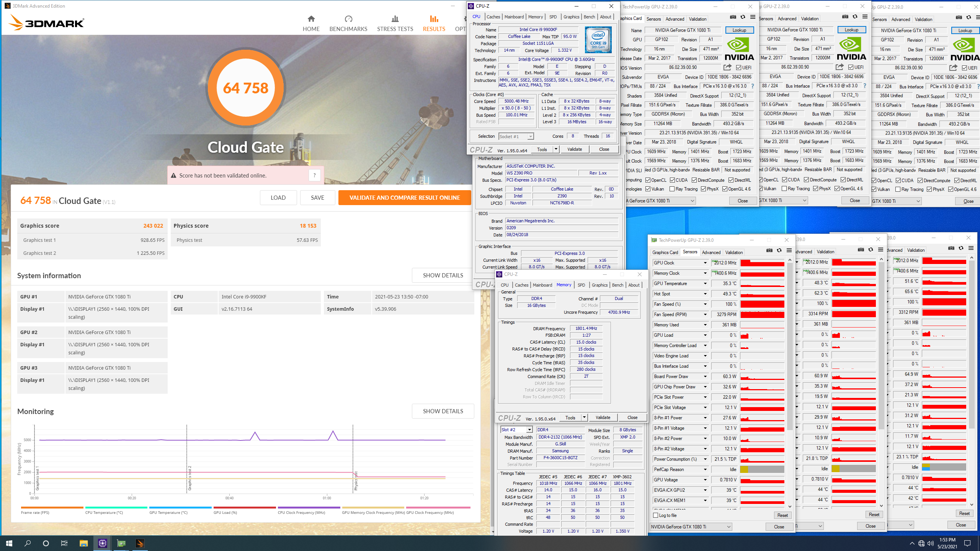Screen dimensions: 980x551
Task: Switch to SPD tab in CPU-Z Memory window
Action: pos(581,285)
